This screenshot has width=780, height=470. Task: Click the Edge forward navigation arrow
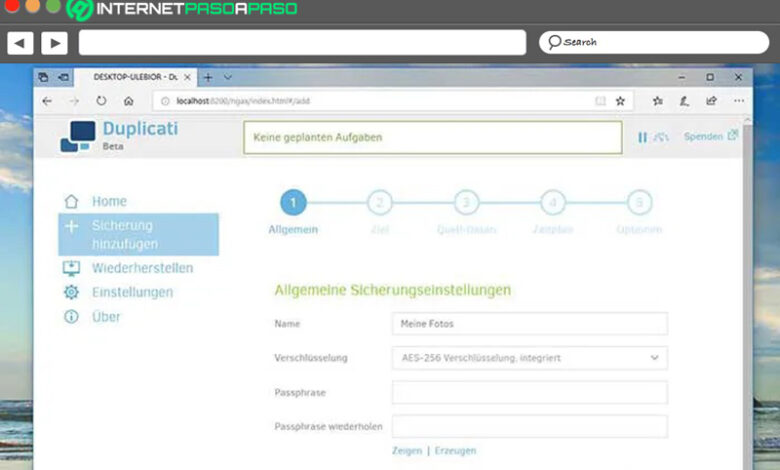[x=74, y=101]
